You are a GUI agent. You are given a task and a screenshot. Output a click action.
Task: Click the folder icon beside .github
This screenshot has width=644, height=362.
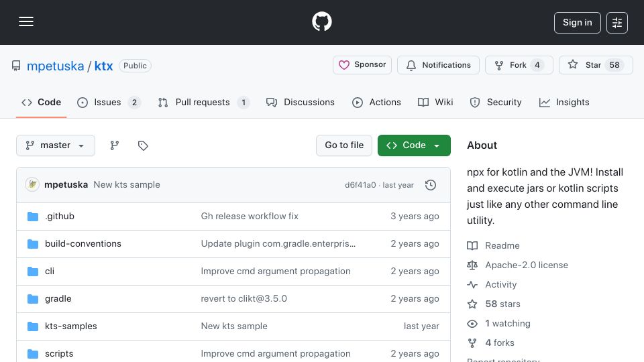[33, 217]
